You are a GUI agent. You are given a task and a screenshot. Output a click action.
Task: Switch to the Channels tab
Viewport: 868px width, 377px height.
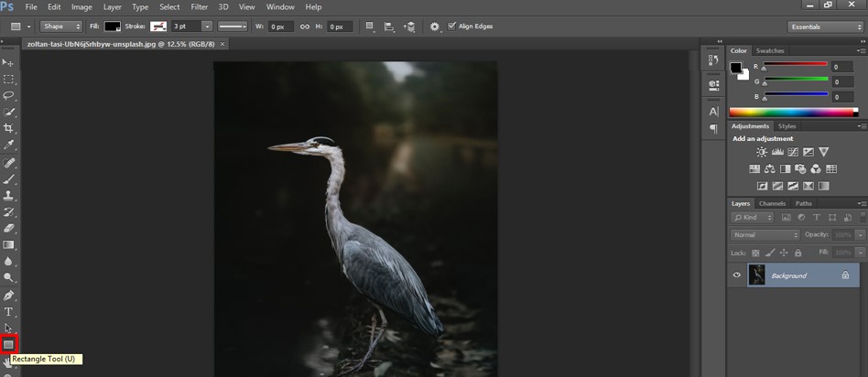[772, 203]
